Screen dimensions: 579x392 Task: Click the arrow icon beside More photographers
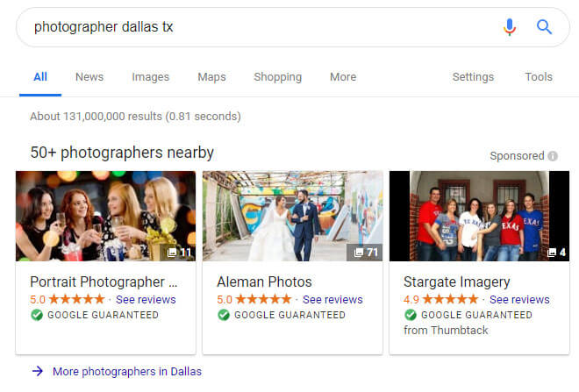[38, 371]
